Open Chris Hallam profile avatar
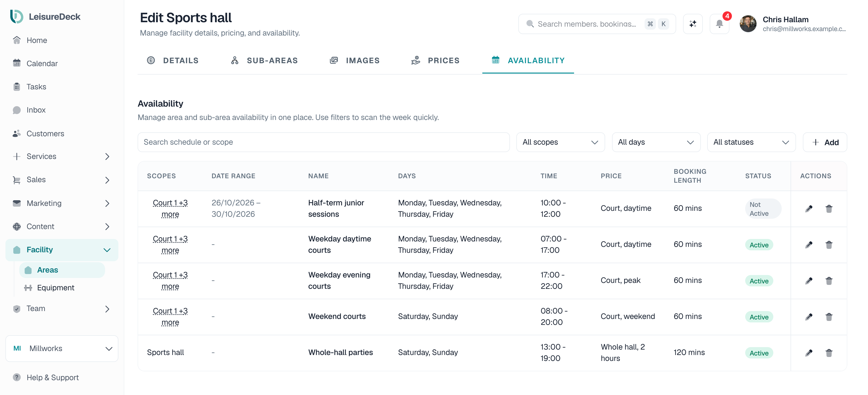 point(748,24)
